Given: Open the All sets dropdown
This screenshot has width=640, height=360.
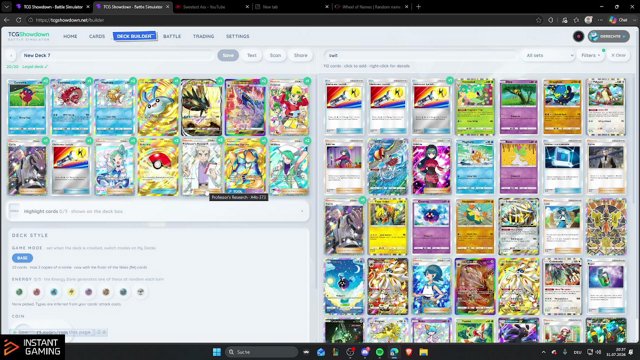Looking at the screenshot, I should [549, 55].
